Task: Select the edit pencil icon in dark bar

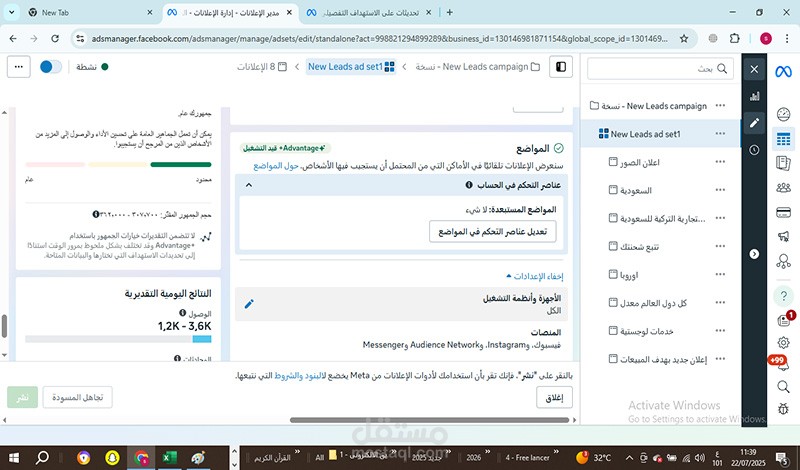Action: (754, 123)
